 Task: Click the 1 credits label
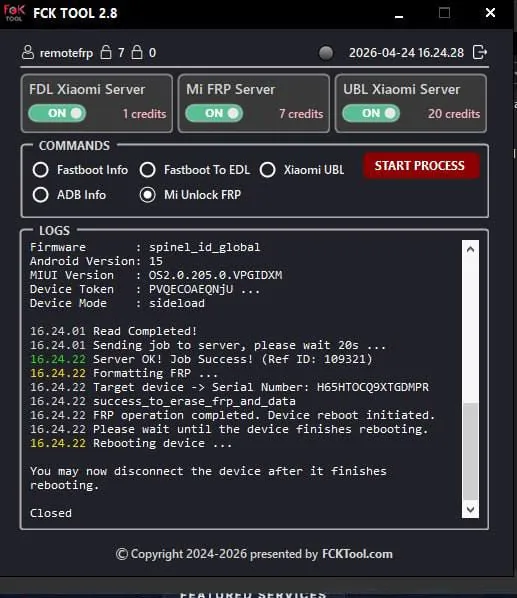pos(145,114)
